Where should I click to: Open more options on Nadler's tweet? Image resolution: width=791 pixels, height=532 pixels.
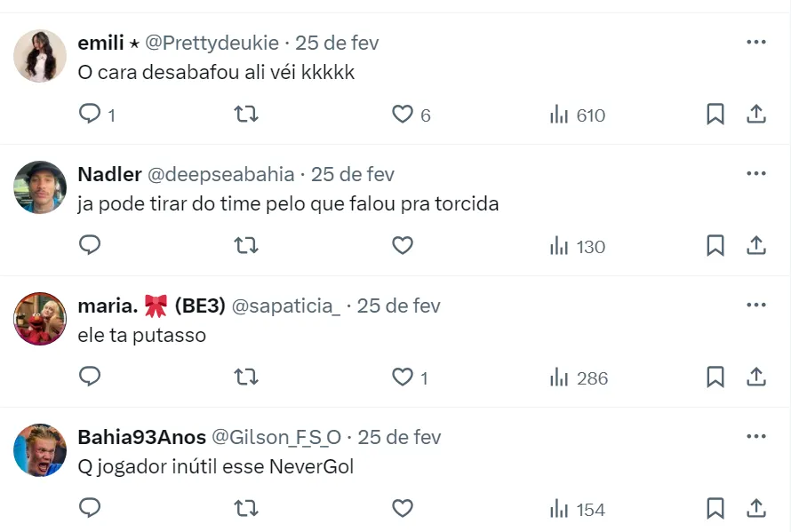click(x=755, y=173)
